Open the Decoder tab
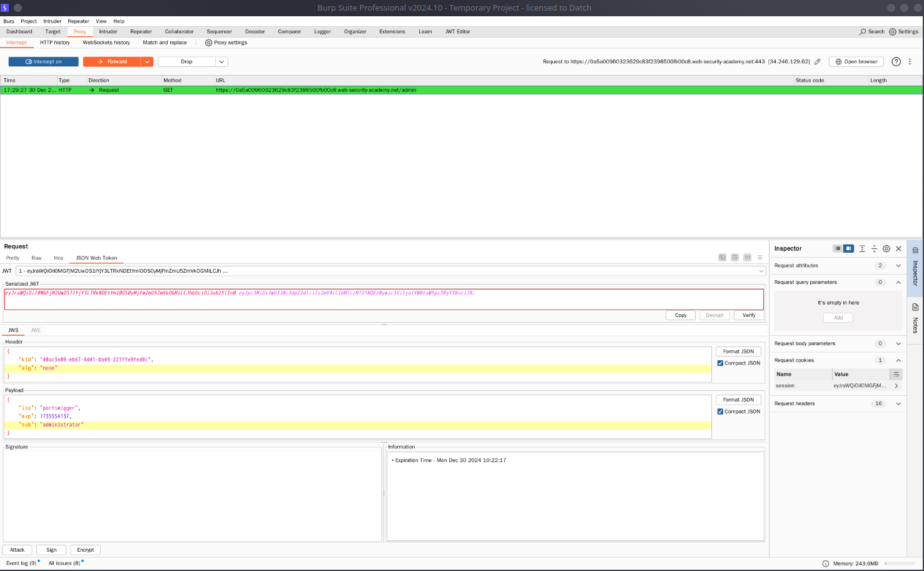This screenshot has width=924, height=571. [x=255, y=31]
